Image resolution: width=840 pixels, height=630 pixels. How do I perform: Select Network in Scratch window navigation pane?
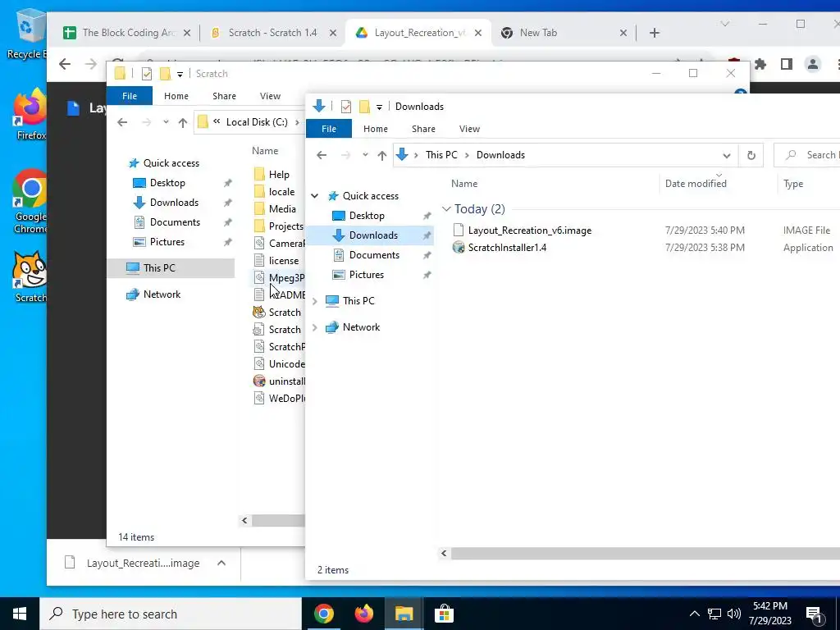click(162, 294)
